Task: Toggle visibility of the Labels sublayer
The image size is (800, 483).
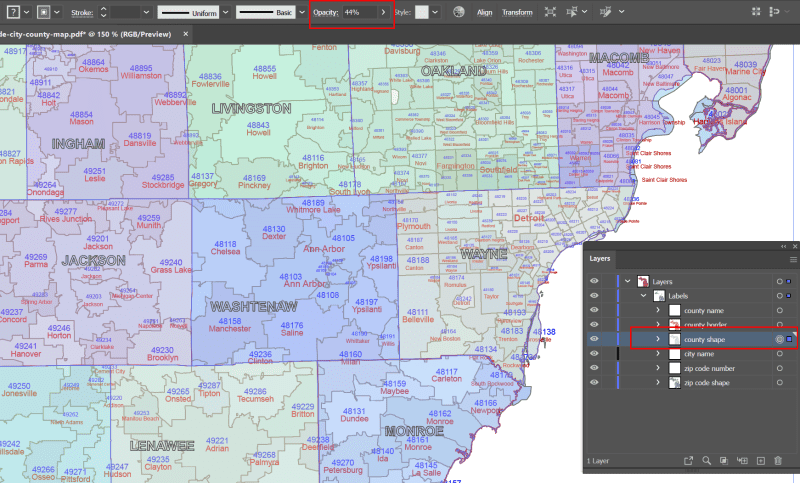Action: (594, 295)
